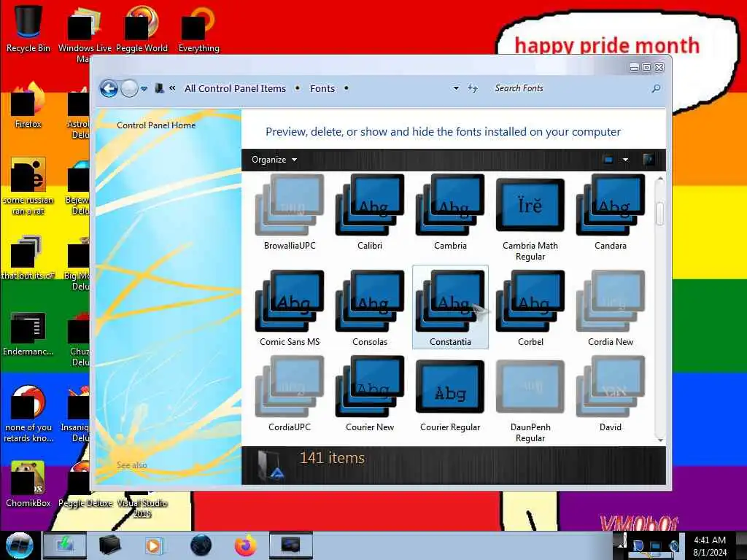The height and width of the screenshot is (560, 747).
Task: Open the black box taskbar icon
Action: pos(109,545)
